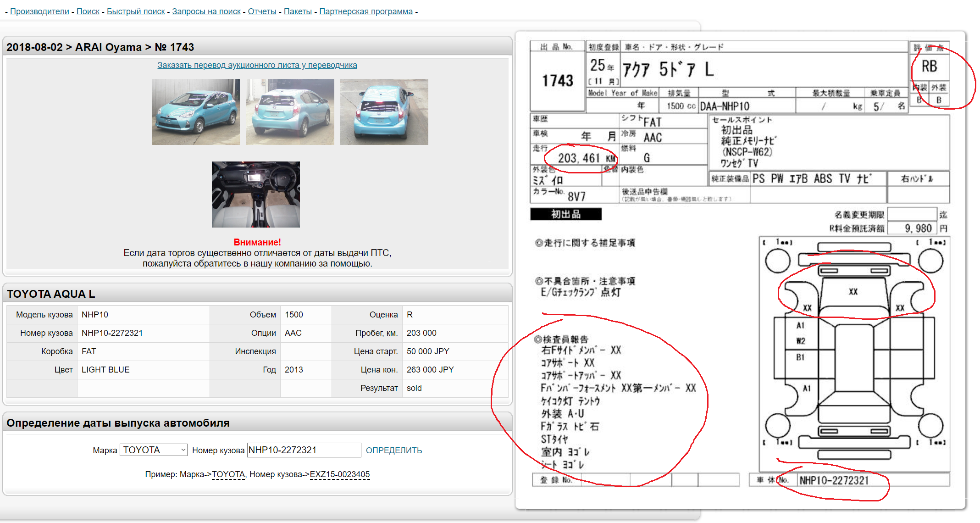View interior dashboard photo
The height and width of the screenshot is (523, 980).
point(256,195)
